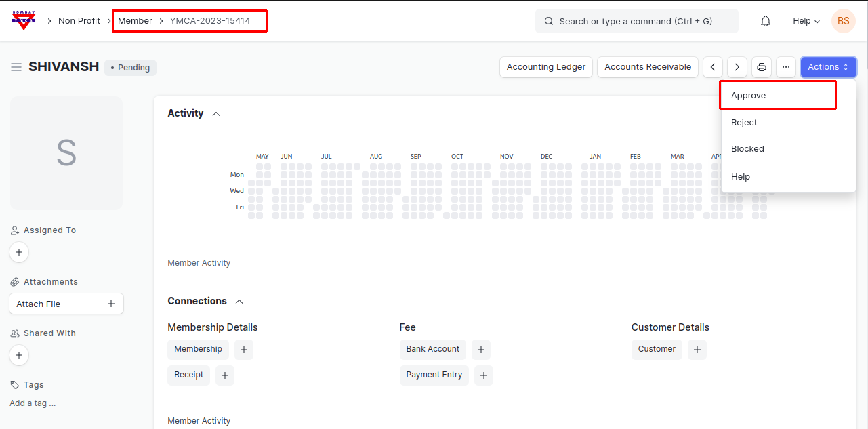Add new Payment Entry with plus icon
The image size is (868, 429).
(484, 375)
